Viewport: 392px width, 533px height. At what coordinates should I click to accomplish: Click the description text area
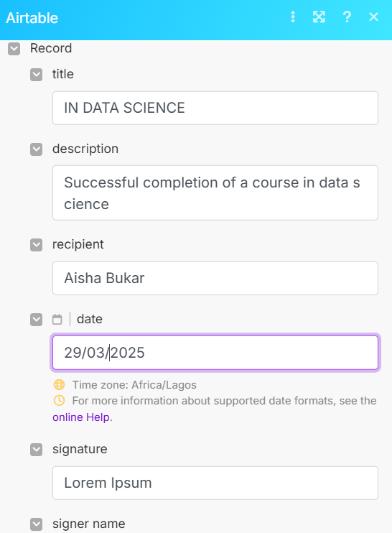coord(215,193)
